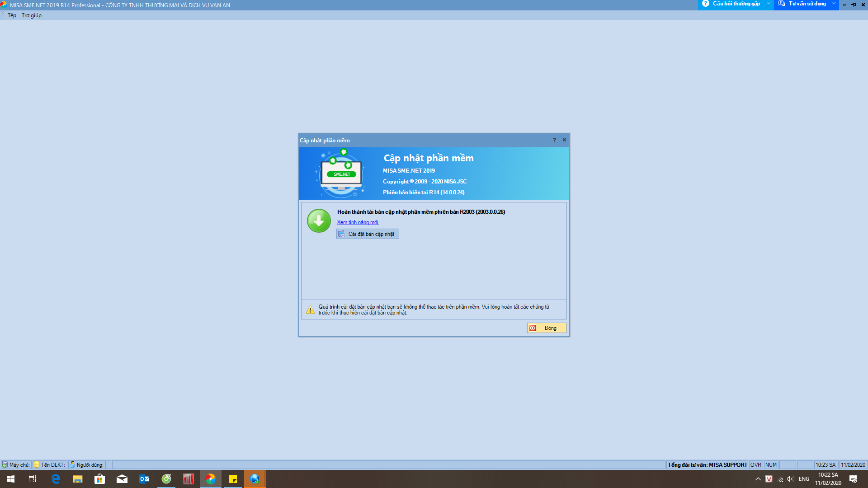This screenshot has width=868, height=488.
Task: Open the Trợ giúp menu
Action: pyautogui.click(x=32, y=15)
